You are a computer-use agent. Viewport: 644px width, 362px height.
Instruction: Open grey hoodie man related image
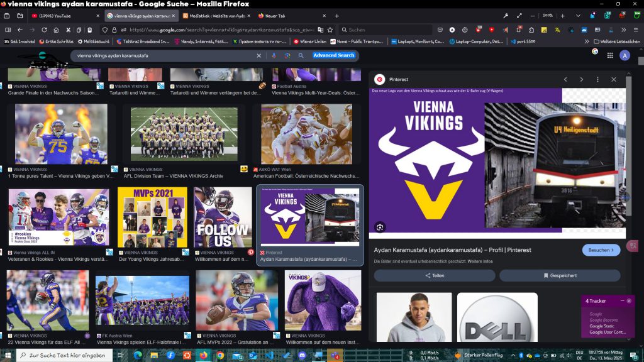(x=414, y=317)
